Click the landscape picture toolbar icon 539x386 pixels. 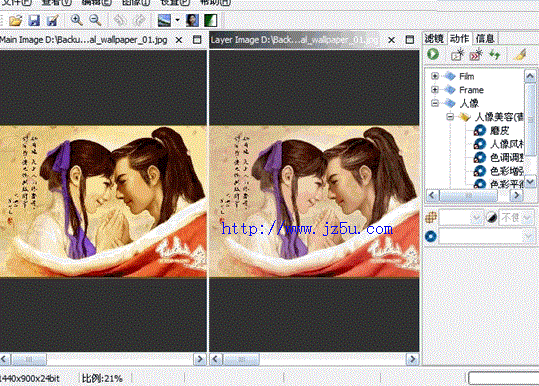tap(164, 20)
